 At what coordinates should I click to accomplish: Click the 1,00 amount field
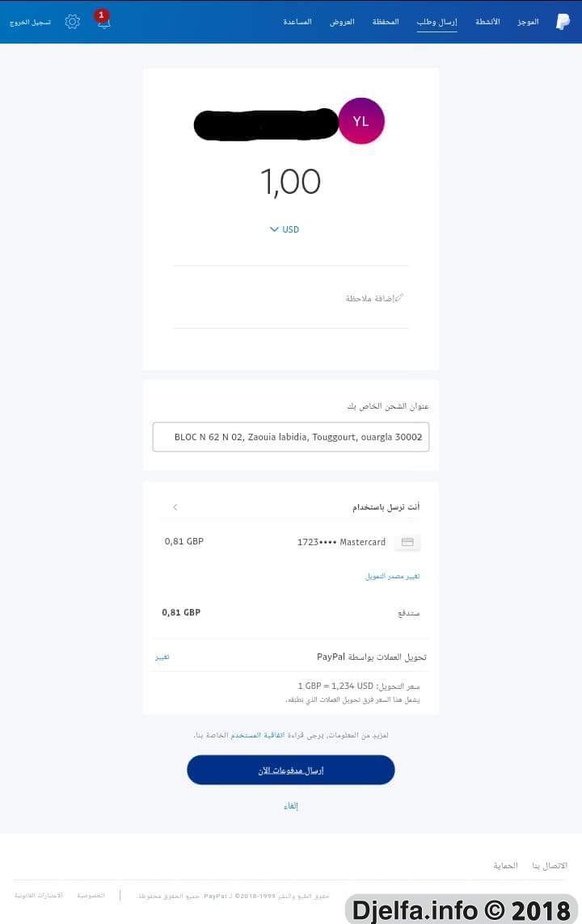[x=291, y=182]
